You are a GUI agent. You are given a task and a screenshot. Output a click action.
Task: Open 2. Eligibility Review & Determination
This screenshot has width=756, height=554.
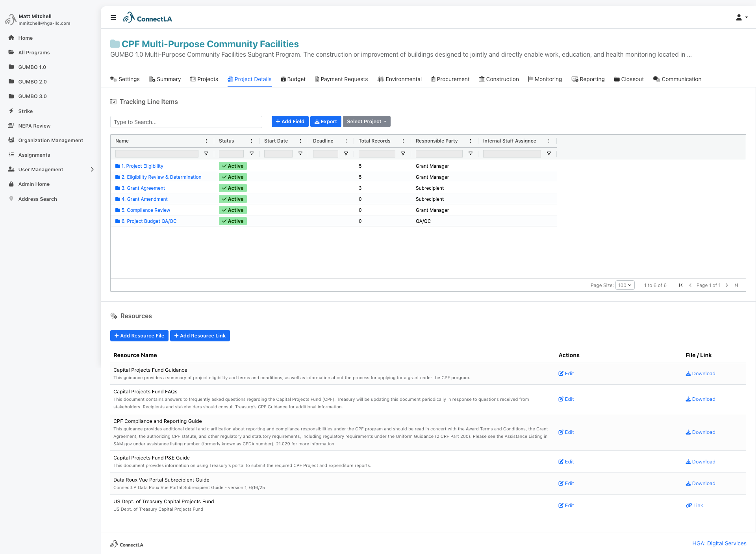tap(158, 177)
